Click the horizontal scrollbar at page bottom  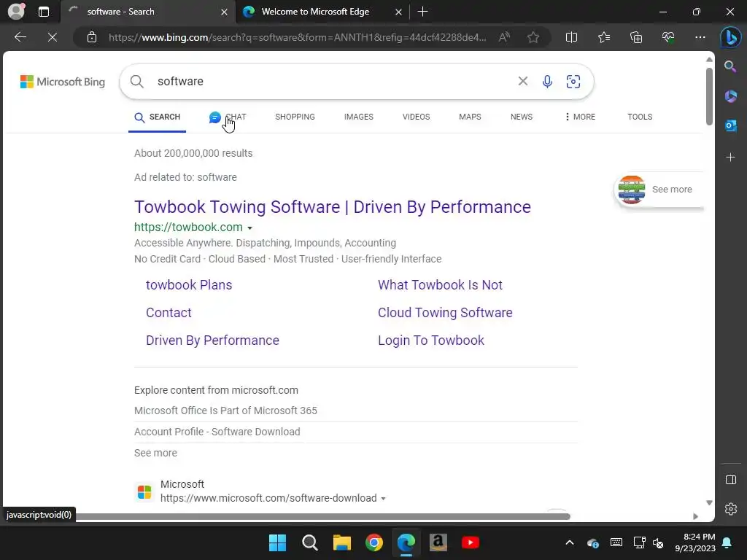(x=322, y=517)
